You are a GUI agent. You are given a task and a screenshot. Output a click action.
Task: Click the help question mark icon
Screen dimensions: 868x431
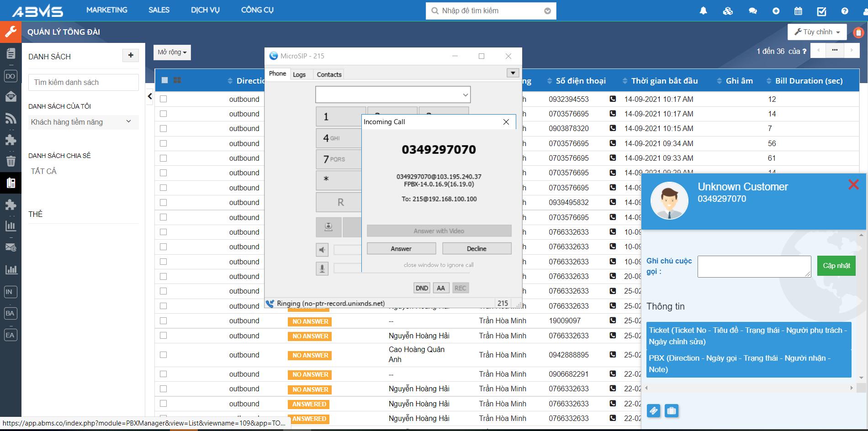tap(845, 11)
